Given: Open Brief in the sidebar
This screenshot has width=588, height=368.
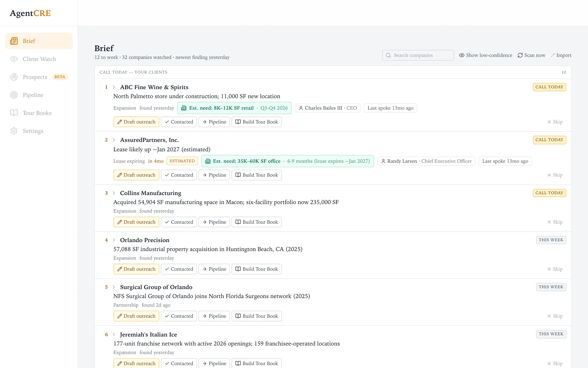Looking at the screenshot, I should [x=39, y=41].
